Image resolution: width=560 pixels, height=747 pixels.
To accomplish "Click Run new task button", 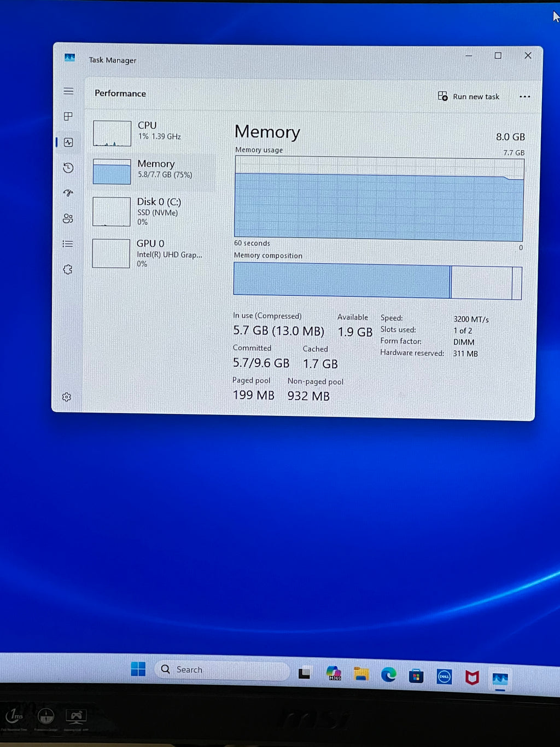I will tap(469, 96).
